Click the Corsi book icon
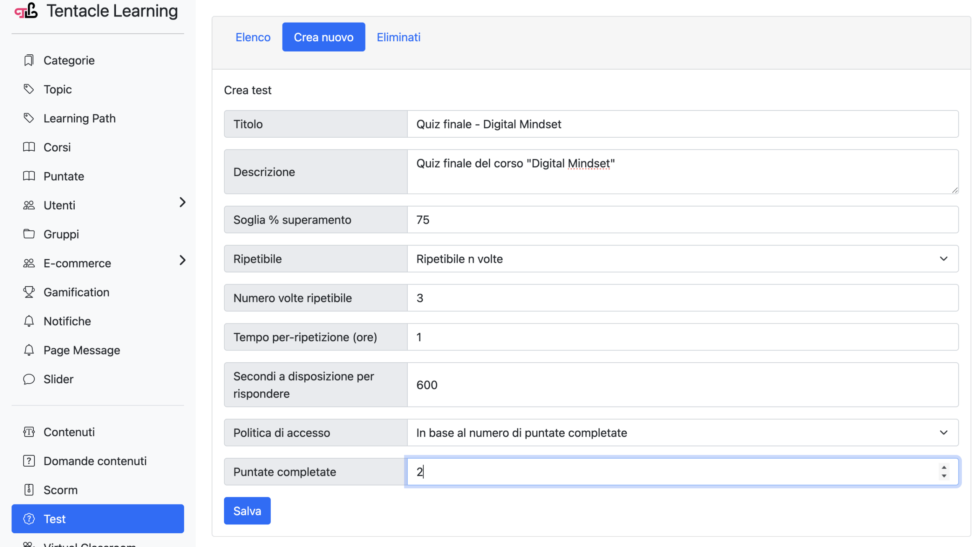This screenshot has width=980, height=547. pyautogui.click(x=29, y=147)
